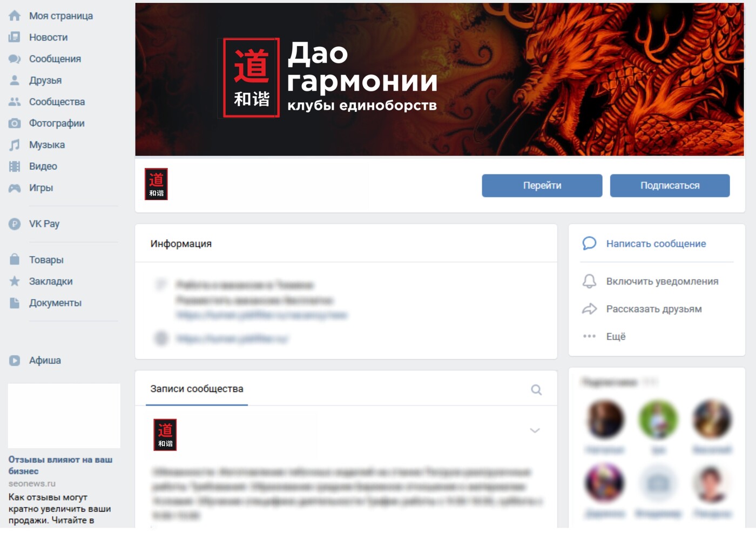
Task: Open the Друзья menu item
Action: tap(45, 80)
